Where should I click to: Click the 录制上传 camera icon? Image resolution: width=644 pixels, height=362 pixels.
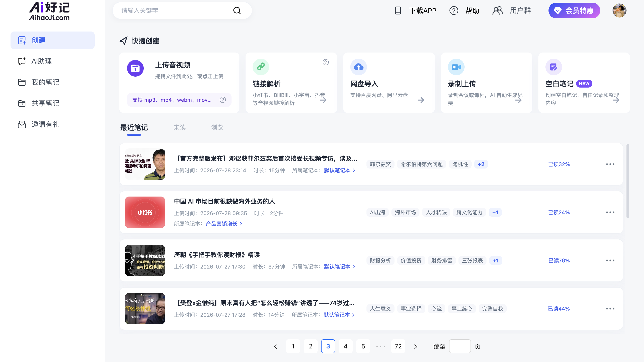[x=456, y=67]
